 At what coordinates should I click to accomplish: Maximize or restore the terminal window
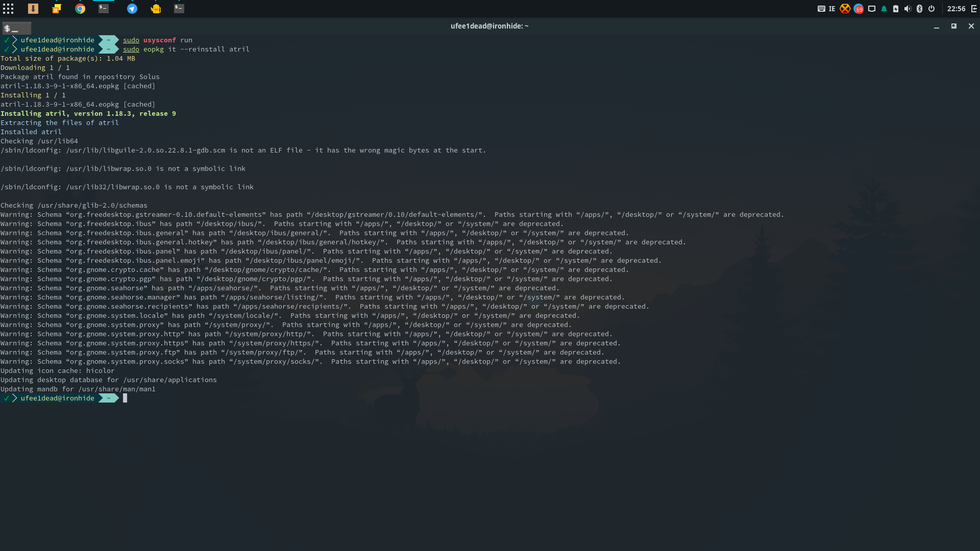(x=954, y=26)
